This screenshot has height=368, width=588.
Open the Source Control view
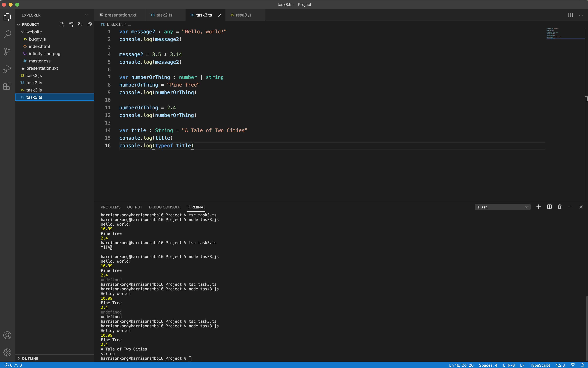click(x=7, y=51)
